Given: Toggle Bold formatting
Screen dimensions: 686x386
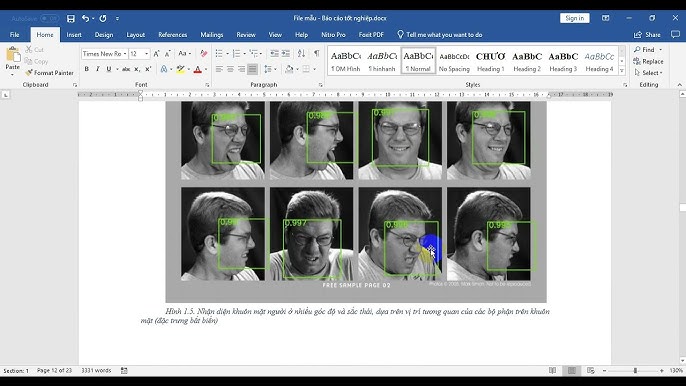Looking at the screenshot, I should pos(87,69).
